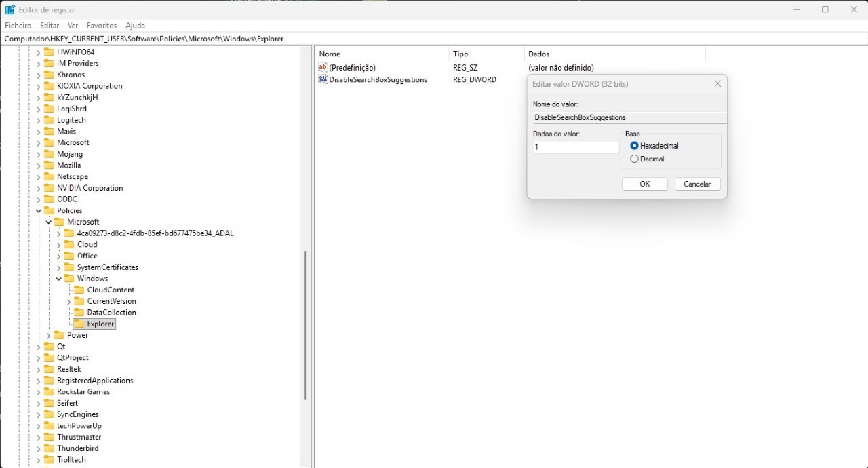Screen dimensions: 868x468
Task: Collapse the Policies tree node
Action: pyautogui.click(x=39, y=211)
